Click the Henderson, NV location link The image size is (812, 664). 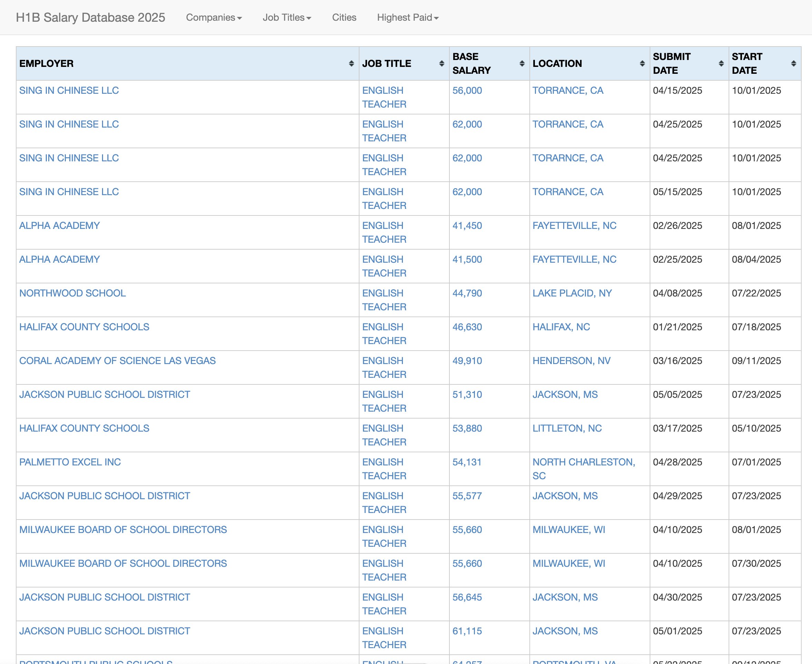[x=571, y=361]
